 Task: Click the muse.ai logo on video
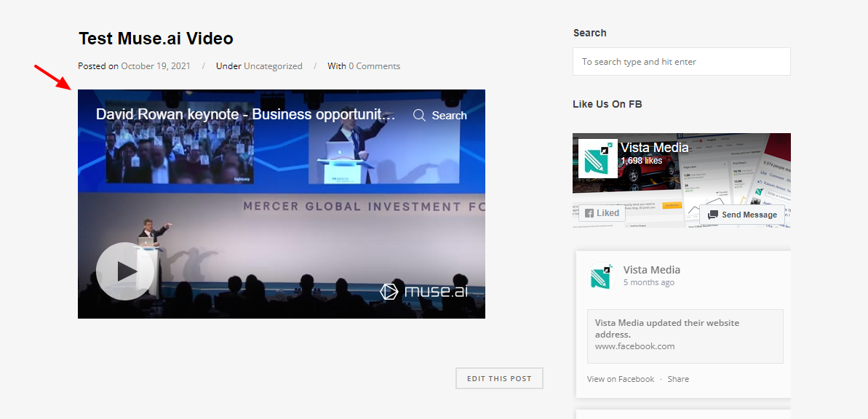[x=424, y=291]
